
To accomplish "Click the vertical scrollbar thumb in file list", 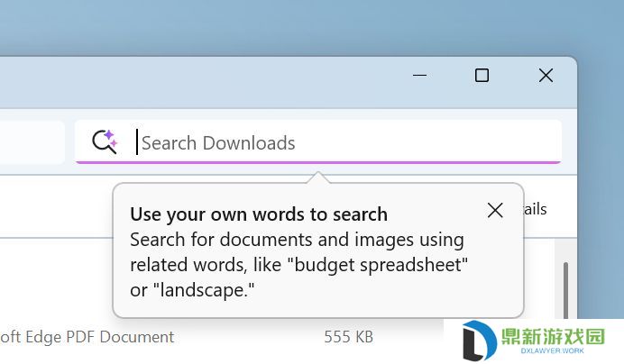I will (565, 290).
